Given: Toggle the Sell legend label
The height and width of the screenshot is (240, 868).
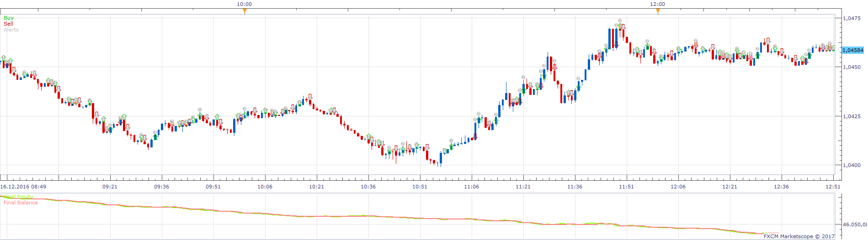Looking at the screenshot, I should (9, 24).
